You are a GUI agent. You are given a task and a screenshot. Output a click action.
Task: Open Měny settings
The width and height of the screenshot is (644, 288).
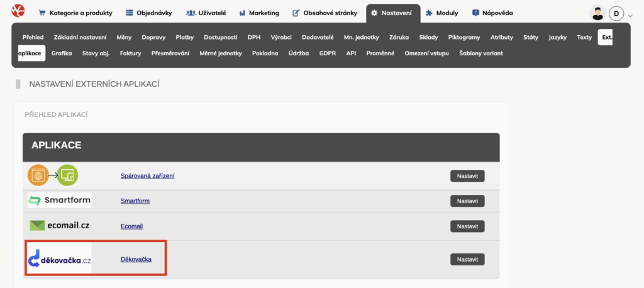(124, 37)
